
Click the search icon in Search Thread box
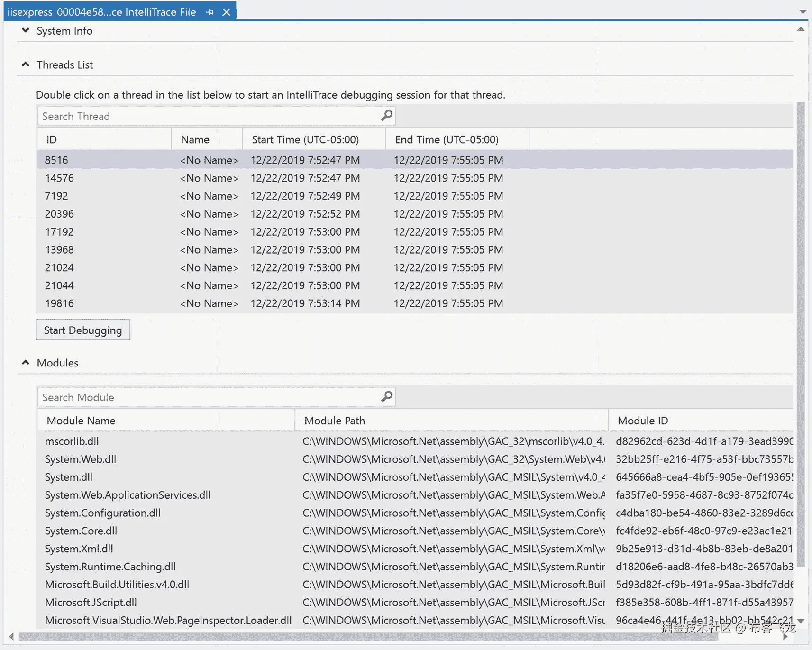click(387, 116)
